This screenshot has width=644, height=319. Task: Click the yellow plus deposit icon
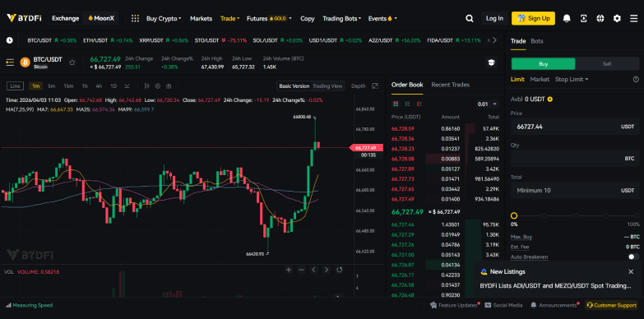click(x=550, y=99)
